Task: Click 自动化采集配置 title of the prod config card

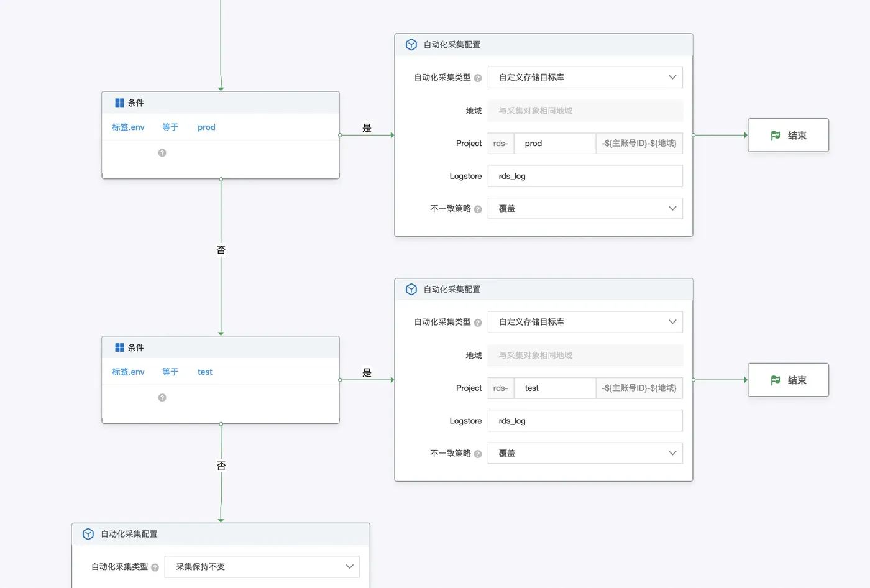Action: [x=452, y=45]
